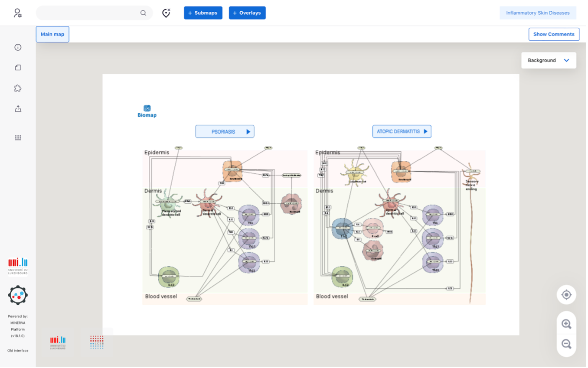This screenshot has height=368, width=588.
Task: Open the ATOPIC DERMATITIS submap button
Action: click(402, 131)
